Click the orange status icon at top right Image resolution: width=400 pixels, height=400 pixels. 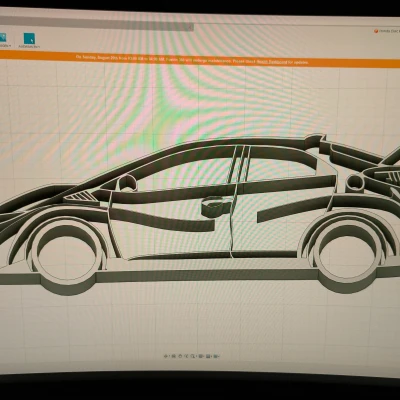[x=376, y=31]
